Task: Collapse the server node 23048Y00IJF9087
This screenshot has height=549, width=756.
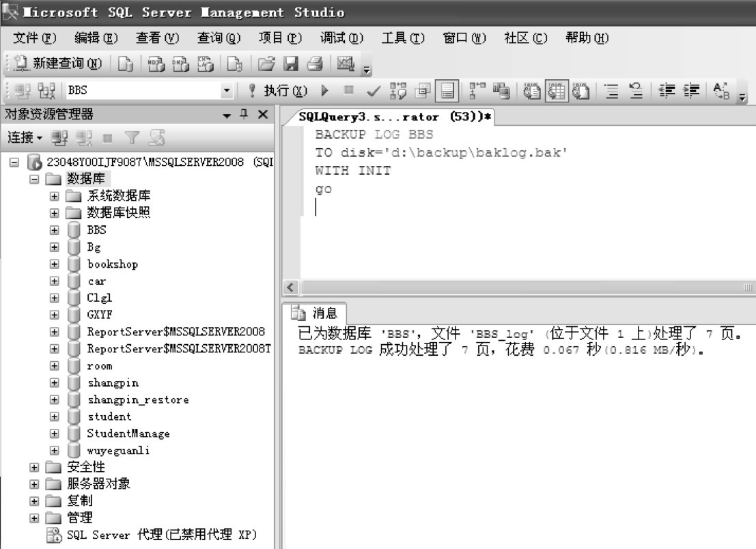Action: pyautogui.click(x=14, y=163)
